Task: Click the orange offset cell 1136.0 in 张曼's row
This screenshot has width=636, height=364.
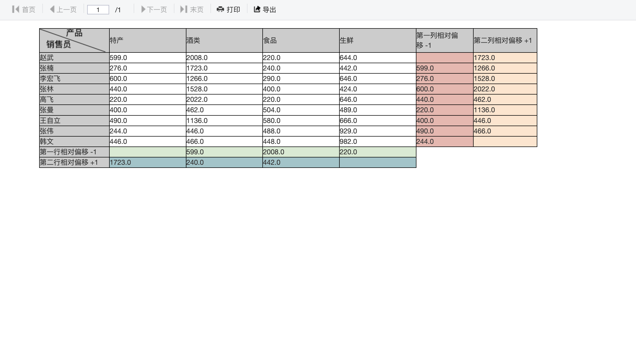Action: point(505,110)
